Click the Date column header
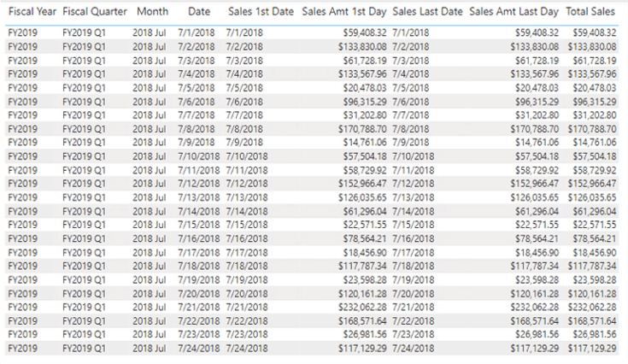This screenshot has width=628, height=364. (x=198, y=12)
